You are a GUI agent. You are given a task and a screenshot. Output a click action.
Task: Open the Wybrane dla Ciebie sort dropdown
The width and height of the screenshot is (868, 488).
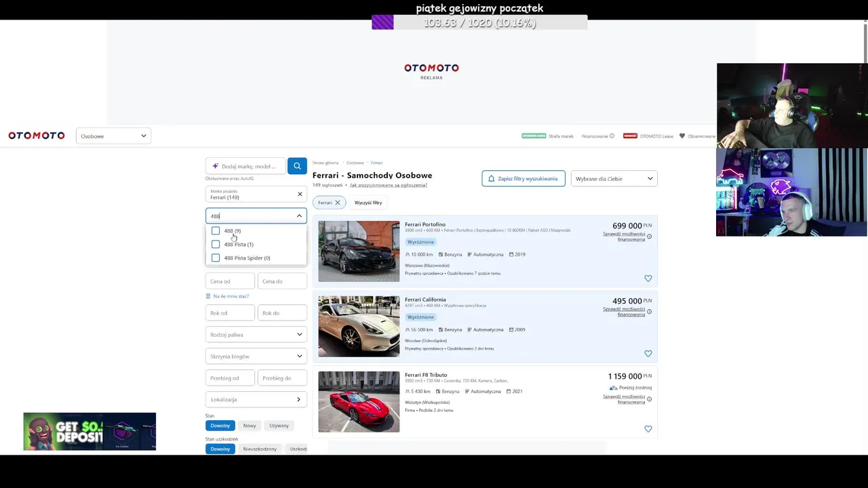pyautogui.click(x=614, y=179)
